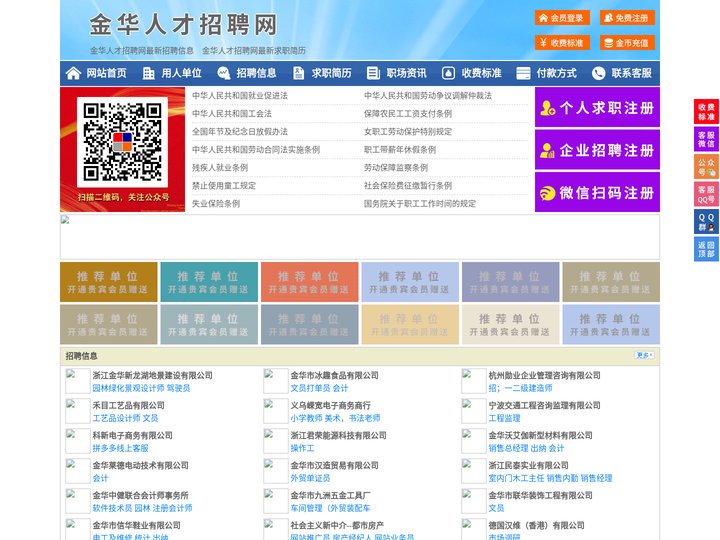This screenshot has height=540, width=720.
Task: Click the 免费注册 button
Action: pyautogui.click(x=627, y=18)
